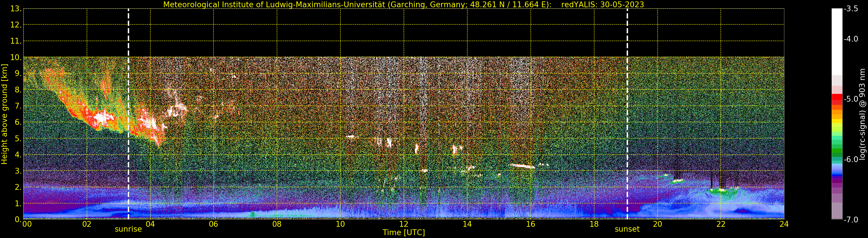Click the height axis tick label 13
The image size is (868, 238).
(x=16, y=9)
